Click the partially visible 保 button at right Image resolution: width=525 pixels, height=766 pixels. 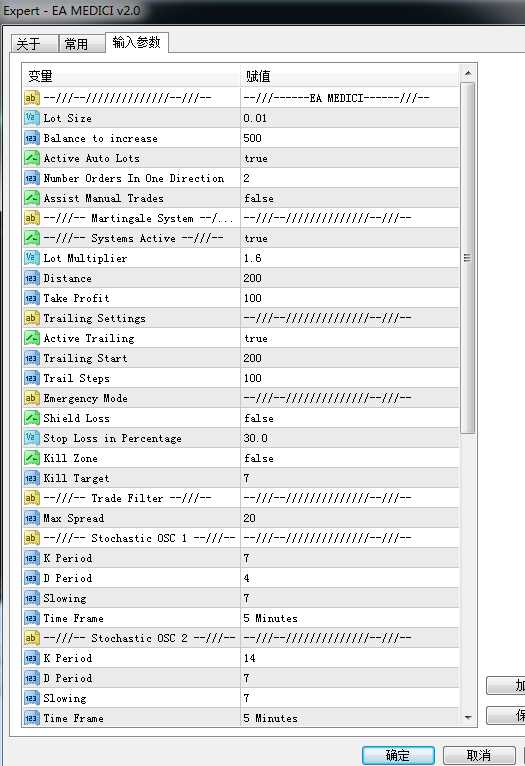coord(506,716)
